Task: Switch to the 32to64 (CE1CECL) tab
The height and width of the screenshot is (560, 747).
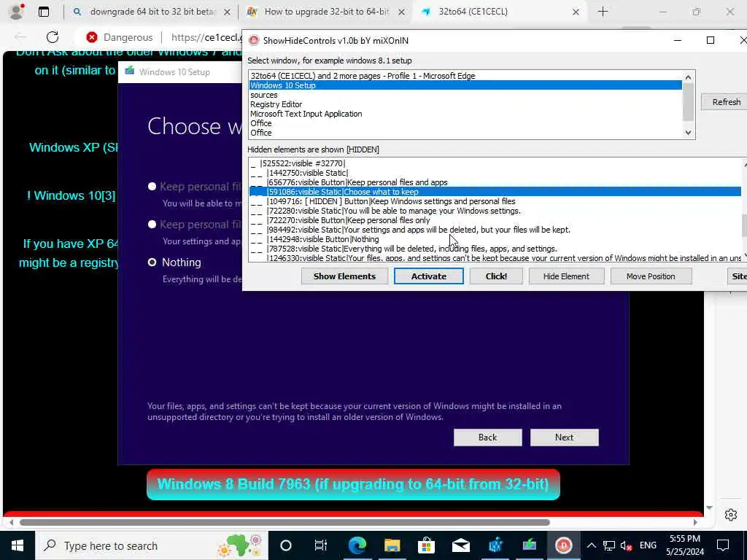Action: tap(499, 12)
